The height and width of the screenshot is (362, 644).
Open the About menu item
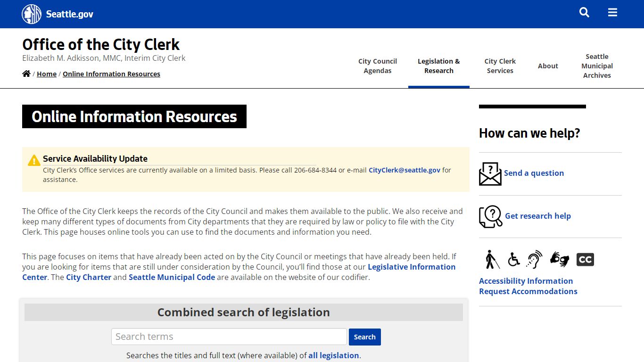[548, 66]
